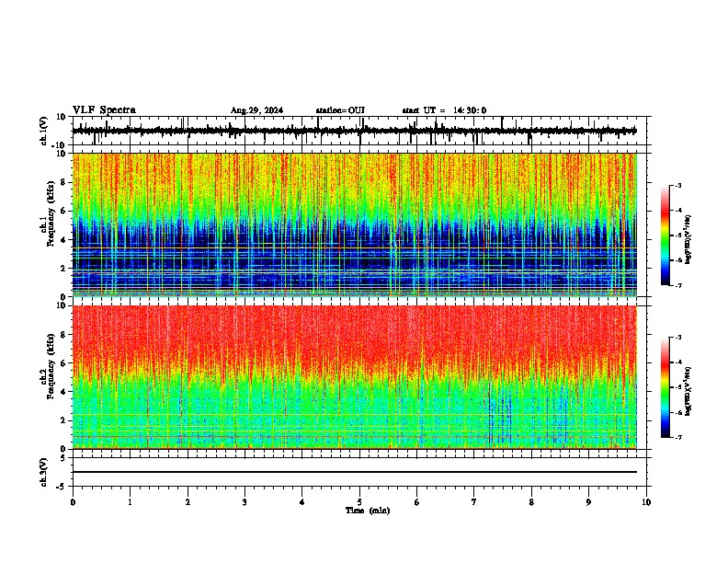
Task: Click the "9" tick on time axis
Action: click(588, 502)
